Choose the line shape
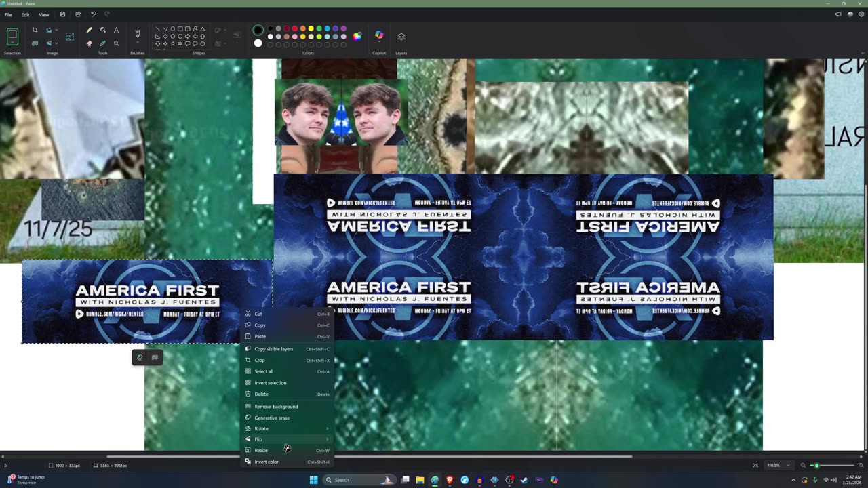 [158, 29]
